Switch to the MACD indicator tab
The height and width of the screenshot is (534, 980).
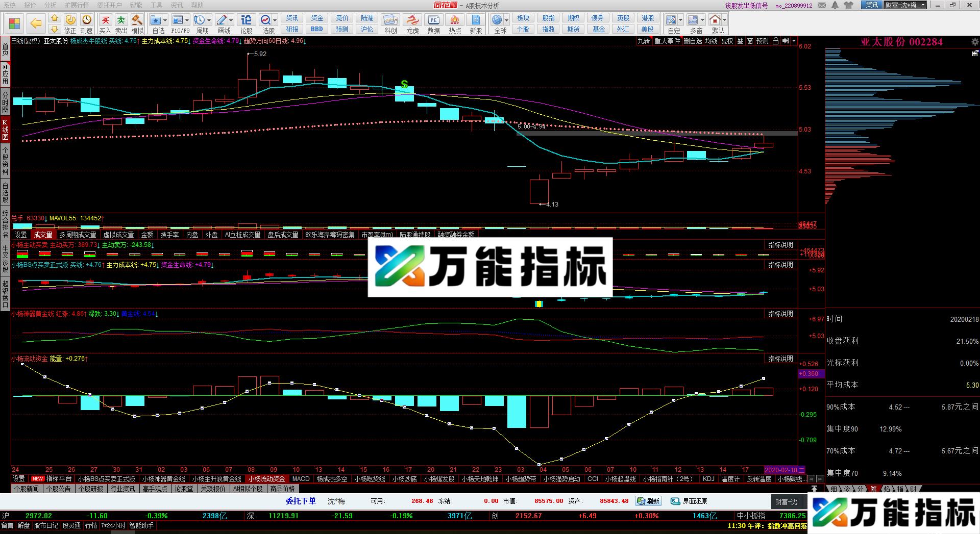pos(301,479)
